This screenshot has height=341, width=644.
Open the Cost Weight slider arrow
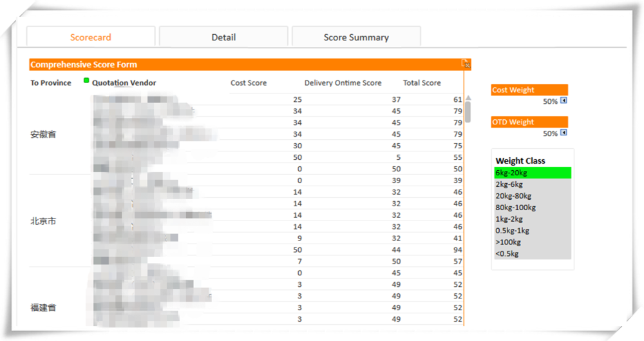point(563,101)
